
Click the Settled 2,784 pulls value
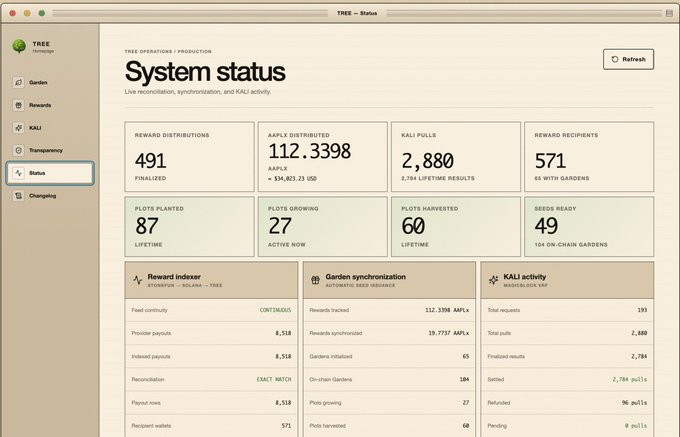click(x=630, y=379)
